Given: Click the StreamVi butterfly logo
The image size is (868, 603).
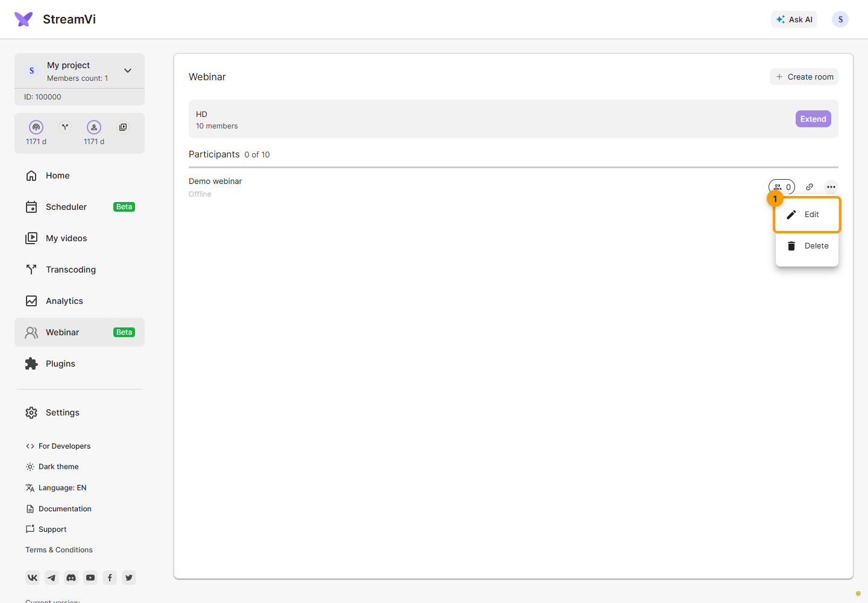Looking at the screenshot, I should [x=24, y=19].
